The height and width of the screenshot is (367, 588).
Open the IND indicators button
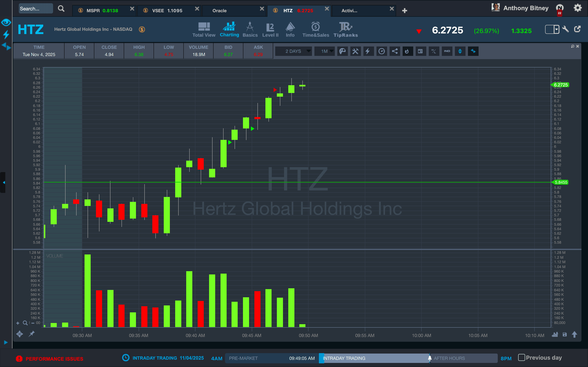tap(447, 51)
